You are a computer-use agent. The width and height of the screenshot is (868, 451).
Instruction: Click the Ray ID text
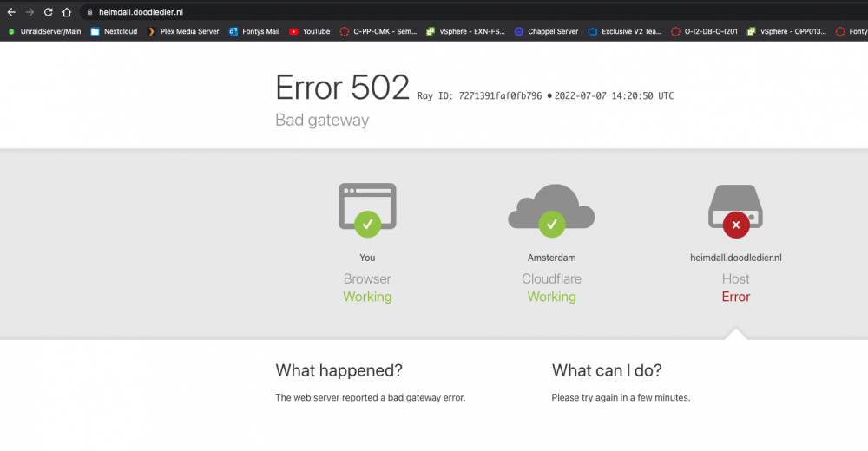pyautogui.click(x=479, y=95)
